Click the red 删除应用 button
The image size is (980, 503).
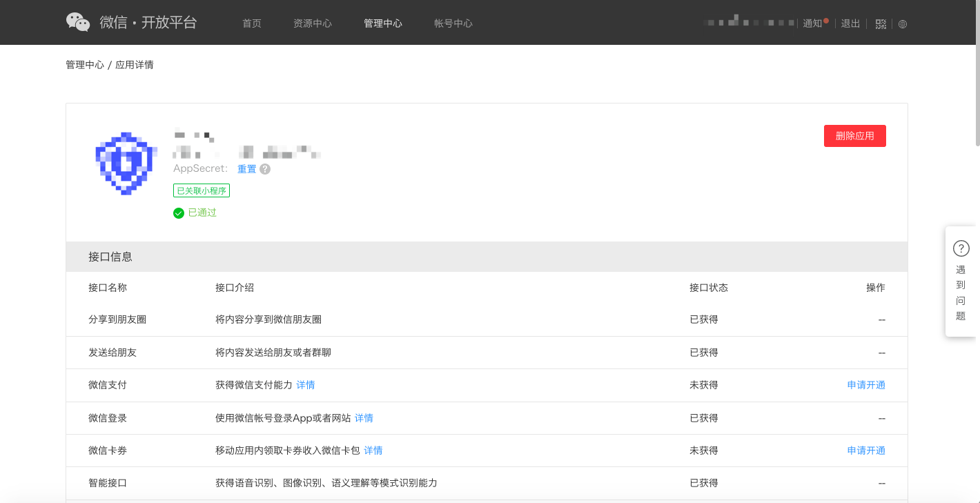[x=854, y=136]
